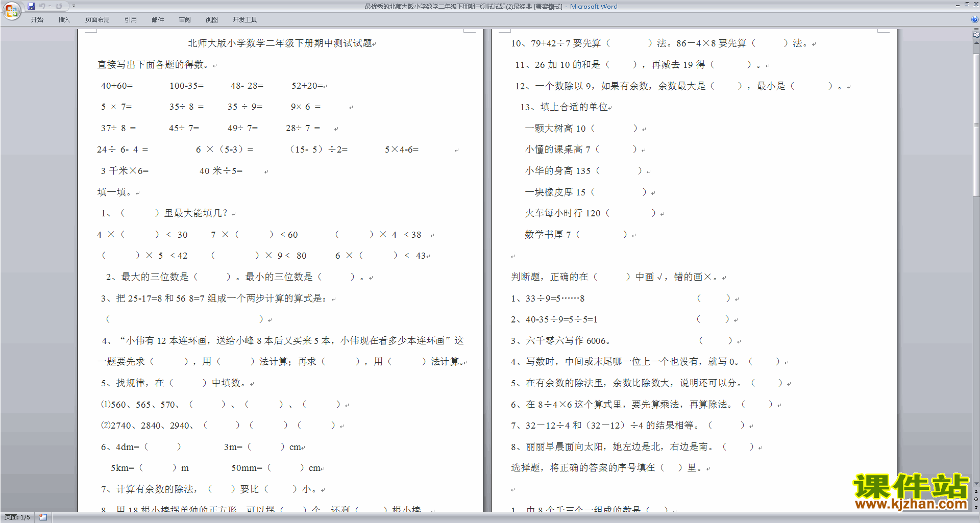Select the 邮件 ribbon tab
Image resolution: width=980 pixels, height=523 pixels.
click(x=158, y=20)
